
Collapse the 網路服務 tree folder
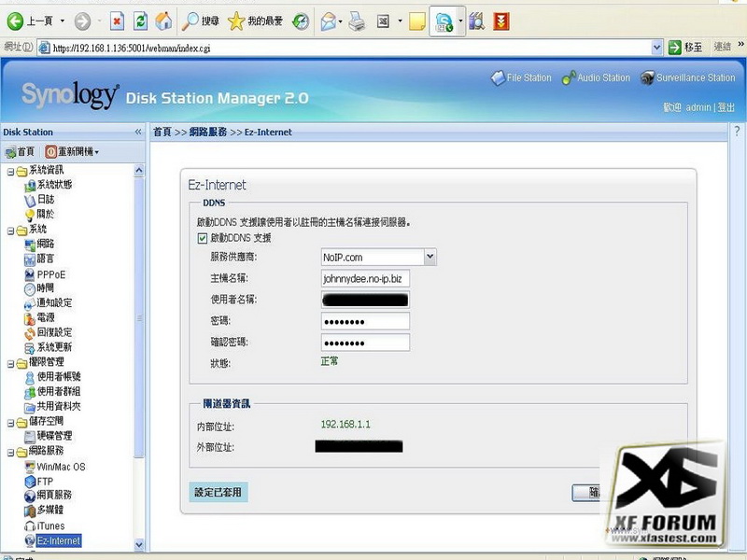click(x=10, y=453)
